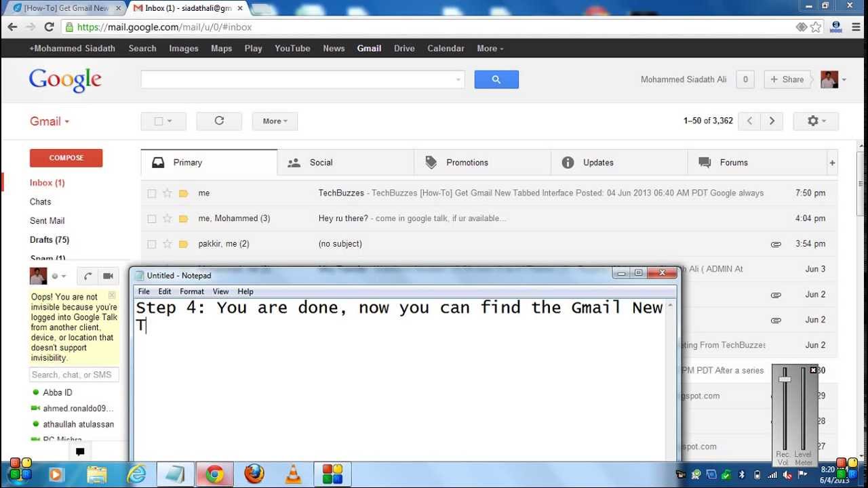
Task: Open Internet Explorer from the taskbar
Action: click(136, 473)
